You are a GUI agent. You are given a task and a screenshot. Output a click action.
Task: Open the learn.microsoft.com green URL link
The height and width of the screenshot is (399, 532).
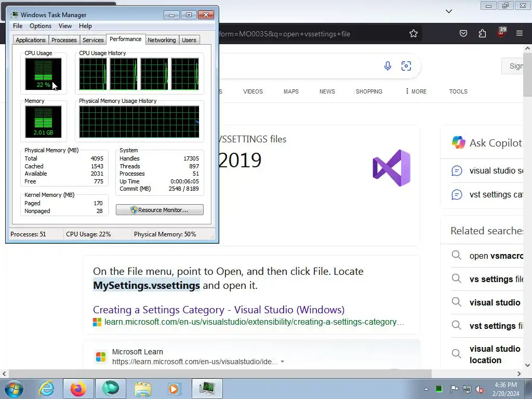(254, 322)
